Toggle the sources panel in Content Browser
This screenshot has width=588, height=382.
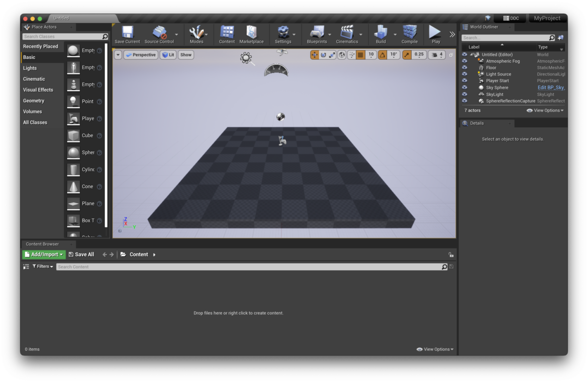26,267
